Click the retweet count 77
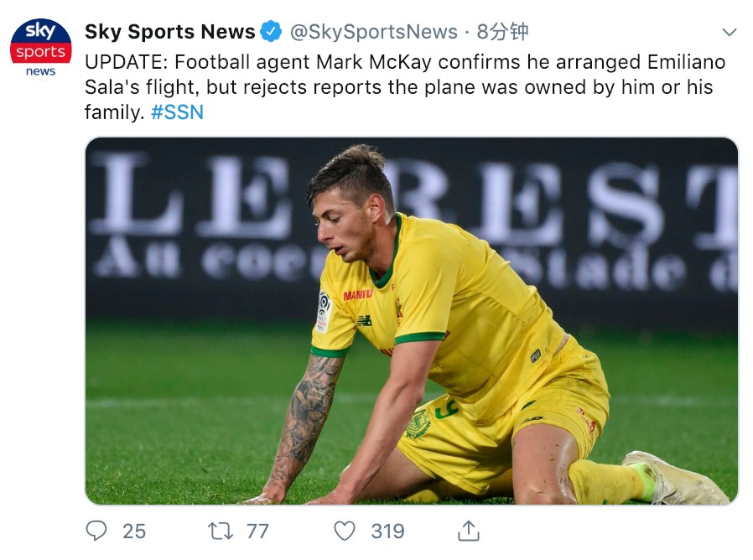Screen dimensions: 753x560 click(x=257, y=531)
